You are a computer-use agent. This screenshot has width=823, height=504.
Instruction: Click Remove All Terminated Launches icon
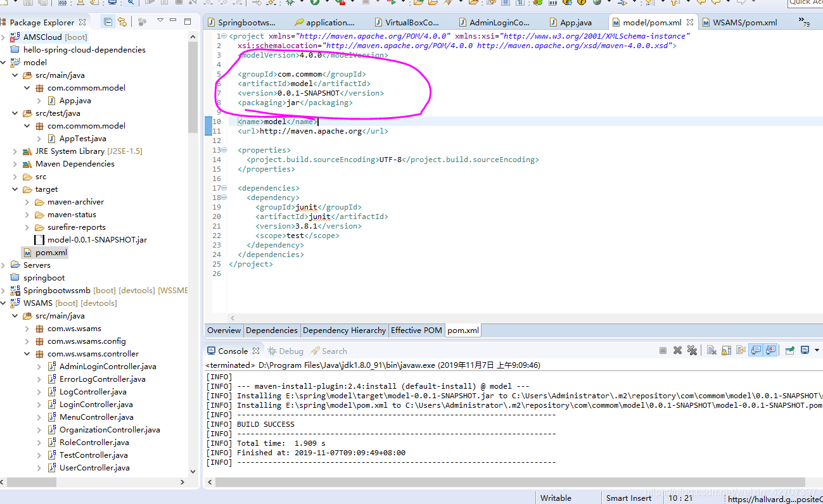coord(692,350)
